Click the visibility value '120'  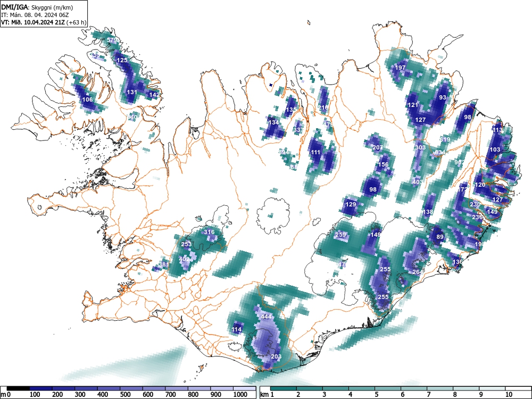(480, 185)
